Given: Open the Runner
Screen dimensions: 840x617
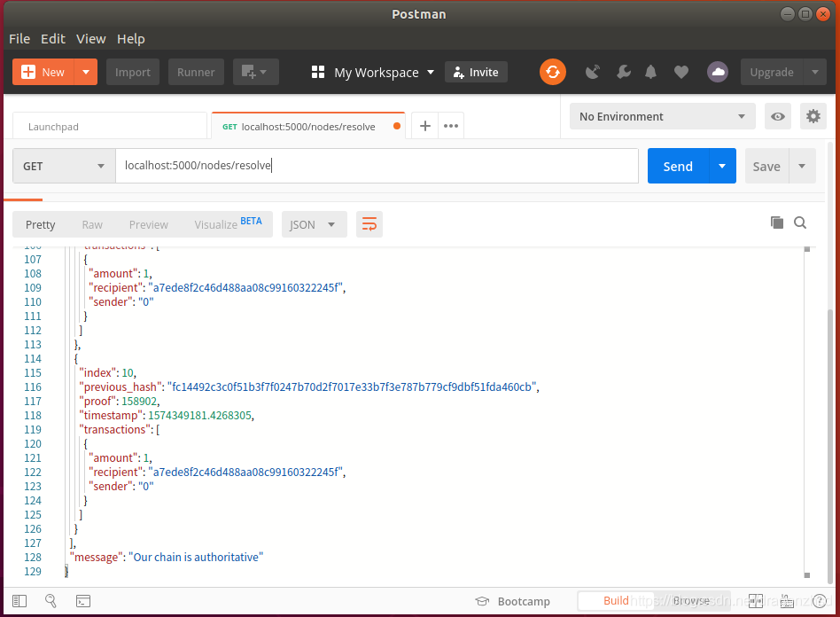Looking at the screenshot, I should [196, 72].
